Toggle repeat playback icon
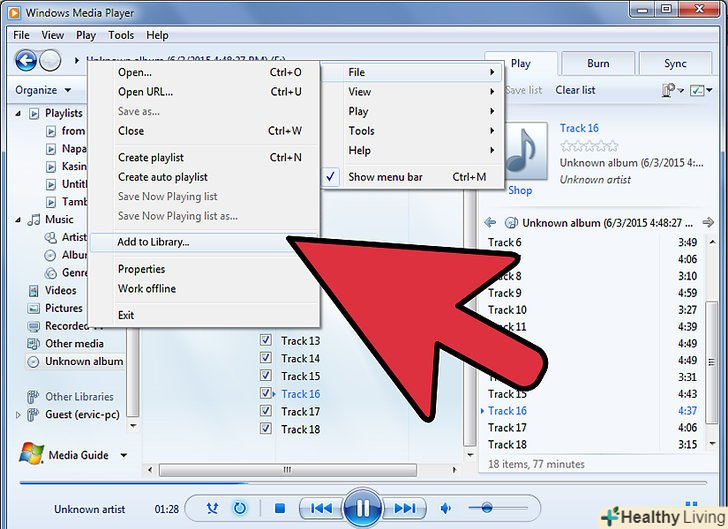Viewport: 728px width, 529px height. (240, 509)
